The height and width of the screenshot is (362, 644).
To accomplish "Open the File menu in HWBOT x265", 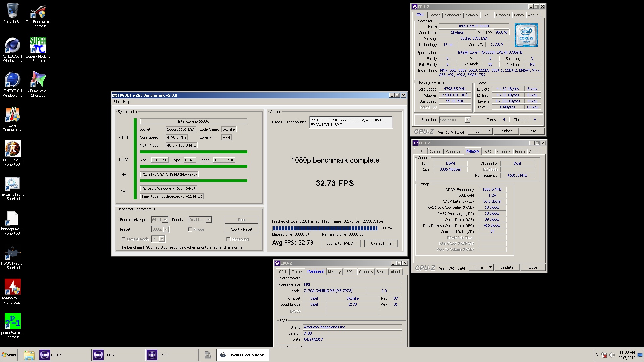I will point(116,102).
